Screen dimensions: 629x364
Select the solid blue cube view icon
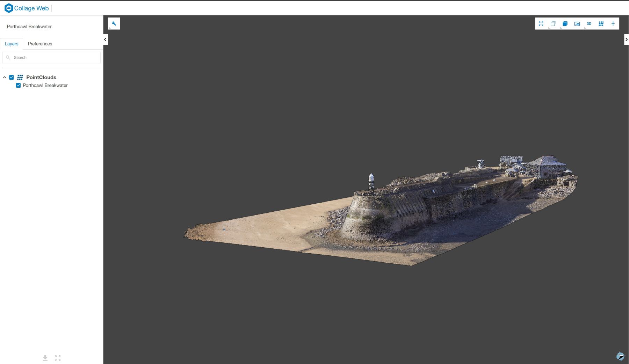click(565, 23)
